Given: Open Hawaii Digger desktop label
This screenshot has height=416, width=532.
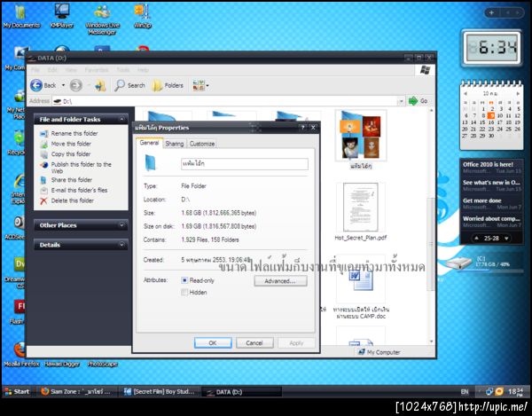Looking at the screenshot, I should click(x=62, y=364).
